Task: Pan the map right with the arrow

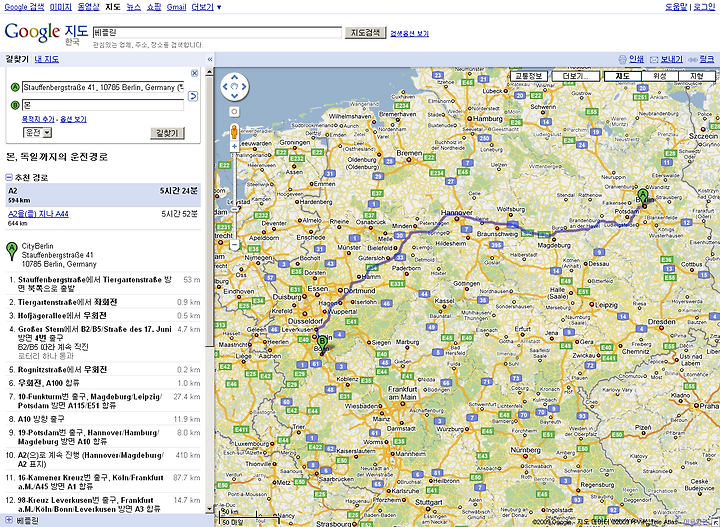Action: pyautogui.click(x=244, y=86)
